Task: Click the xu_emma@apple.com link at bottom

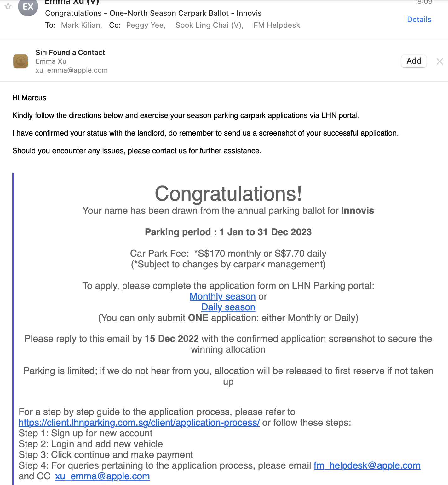Action: click(x=102, y=476)
